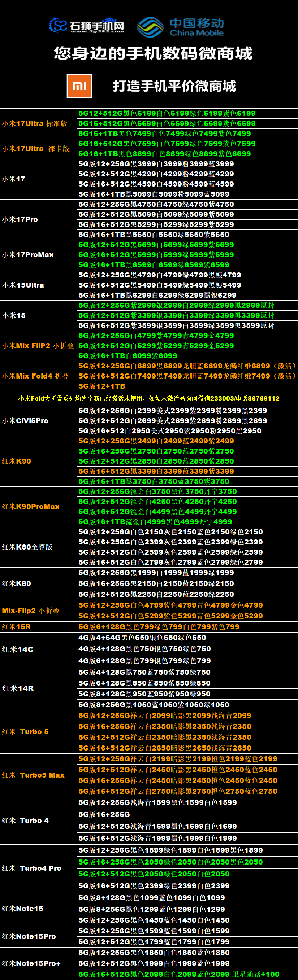Select the 小米17Ultra 徕卡版 model label

coord(36,149)
